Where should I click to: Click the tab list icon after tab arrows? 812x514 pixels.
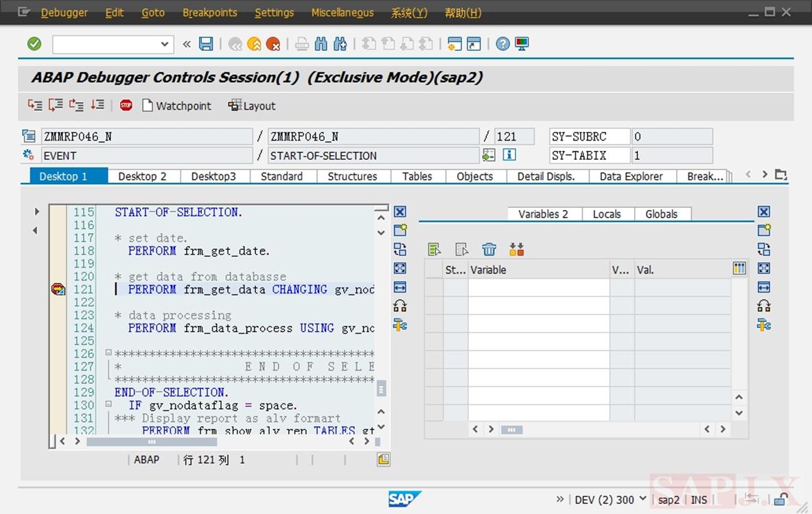[781, 175]
